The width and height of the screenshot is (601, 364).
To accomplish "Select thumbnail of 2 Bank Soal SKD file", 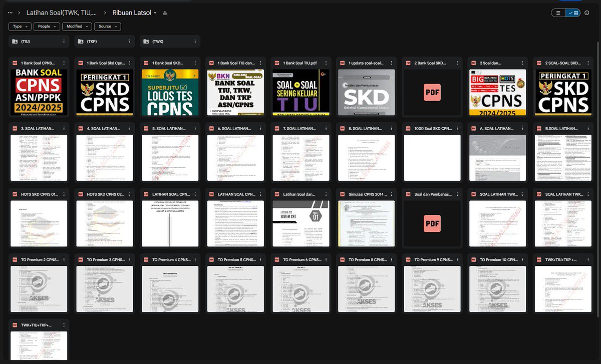I will (x=433, y=93).
